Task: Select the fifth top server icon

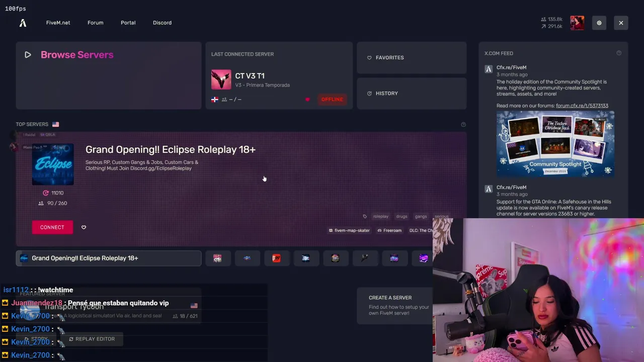Action: (306, 258)
